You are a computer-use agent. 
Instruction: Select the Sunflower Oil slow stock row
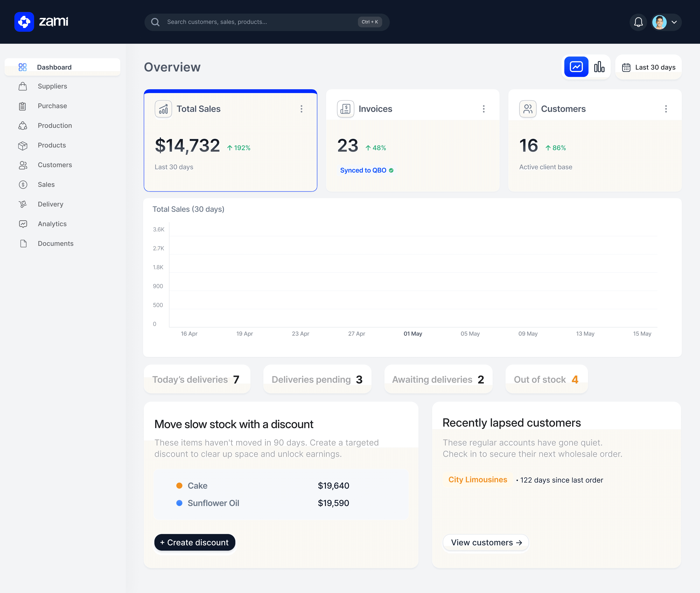[263, 503]
